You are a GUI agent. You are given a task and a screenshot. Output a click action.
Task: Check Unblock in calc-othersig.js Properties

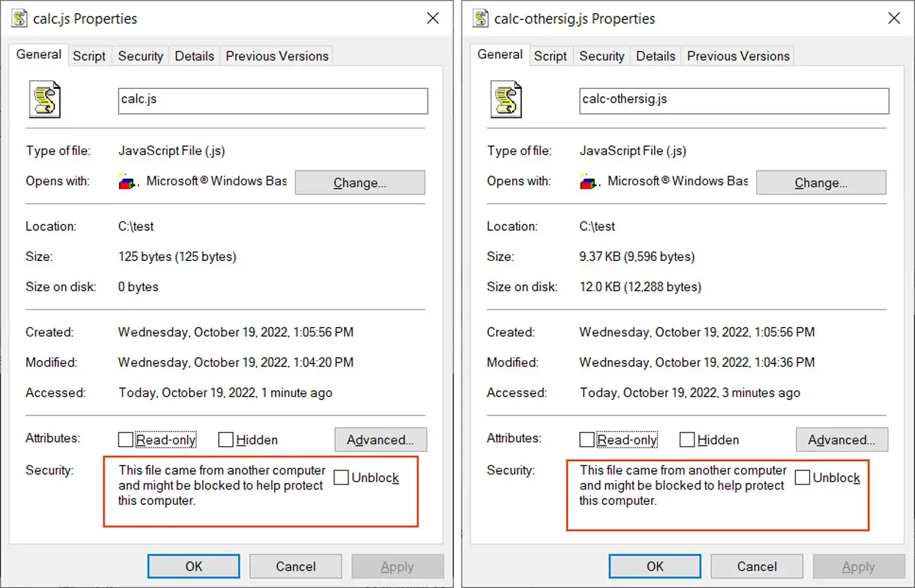coord(803,478)
